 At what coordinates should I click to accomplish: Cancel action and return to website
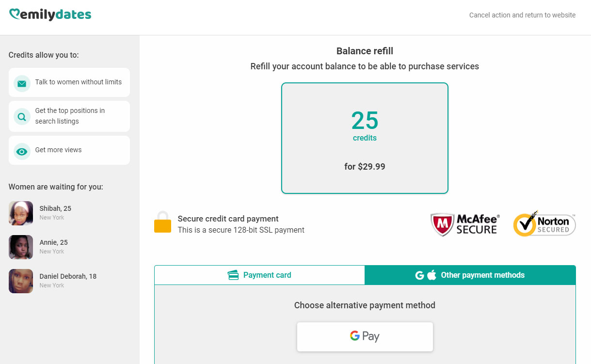[522, 15]
